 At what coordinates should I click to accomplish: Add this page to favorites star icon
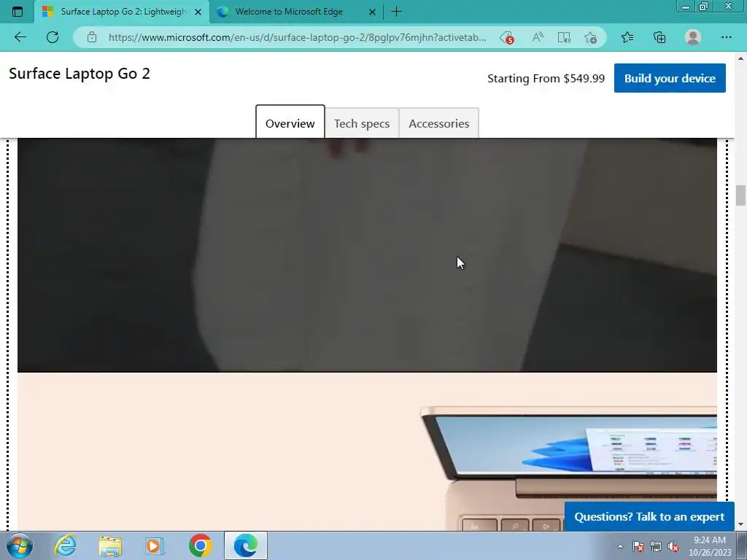tap(591, 37)
